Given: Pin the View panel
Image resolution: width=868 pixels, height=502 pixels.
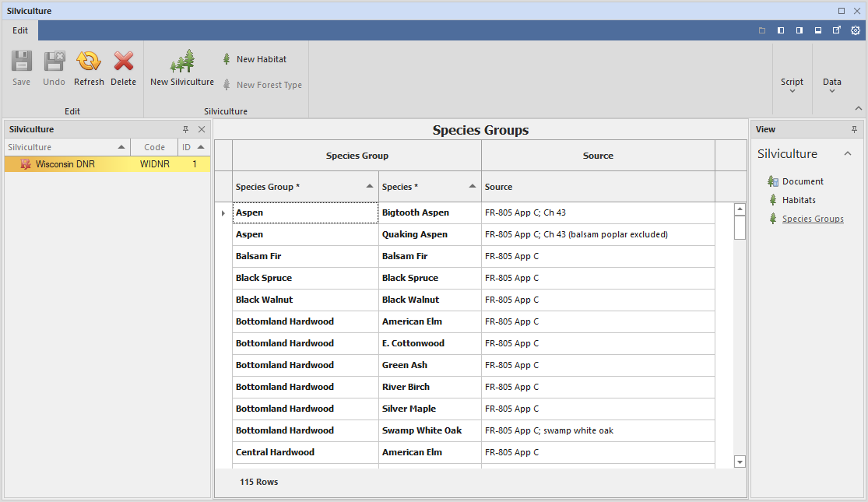Looking at the screenshot, I should coord(854,129).
